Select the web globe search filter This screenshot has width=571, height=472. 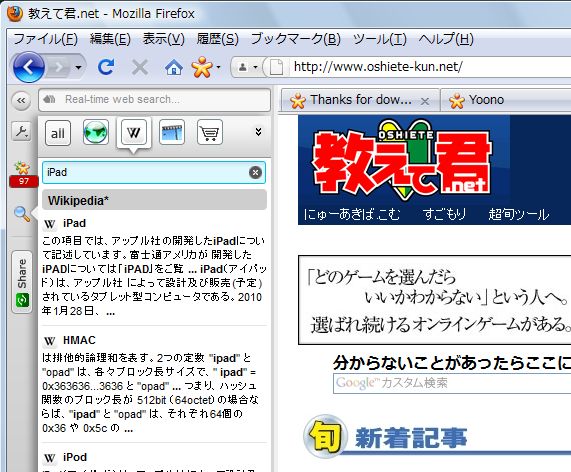[95, 132]
